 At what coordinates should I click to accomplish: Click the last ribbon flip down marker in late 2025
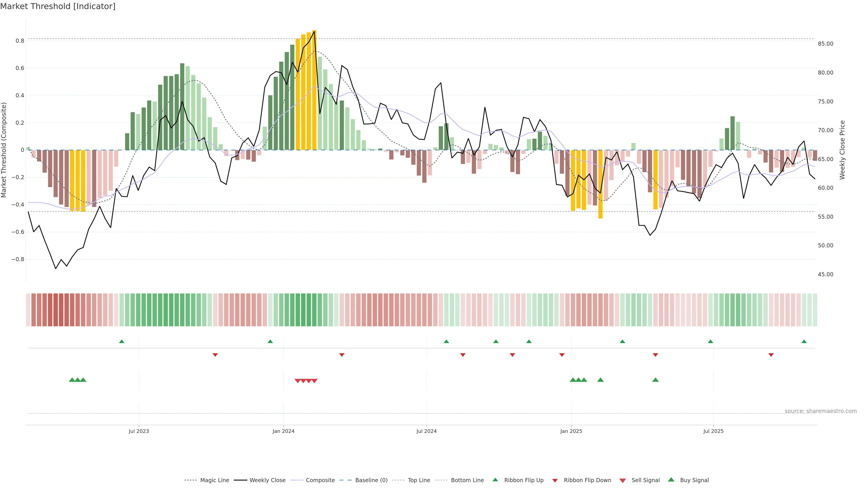[771, 355]
